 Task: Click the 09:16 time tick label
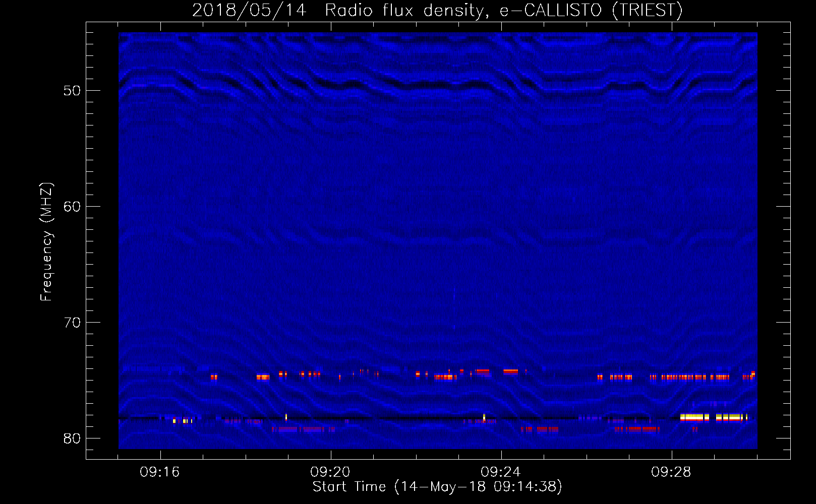(160, 472)
